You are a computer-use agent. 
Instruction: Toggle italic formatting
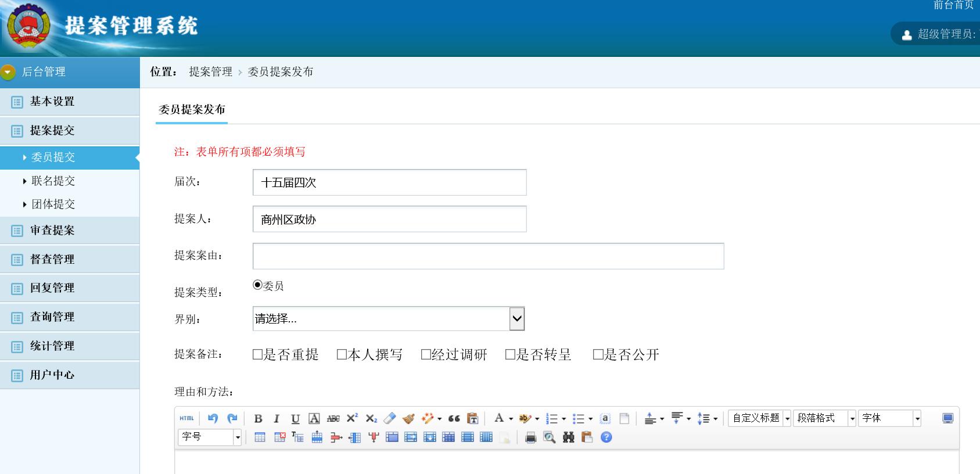[277, 418]
